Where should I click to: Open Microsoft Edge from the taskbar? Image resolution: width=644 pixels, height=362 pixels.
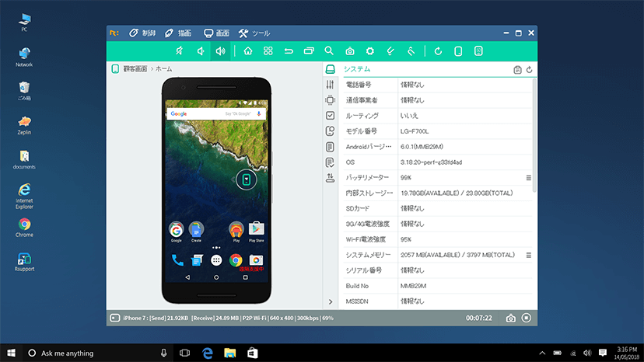208,353
